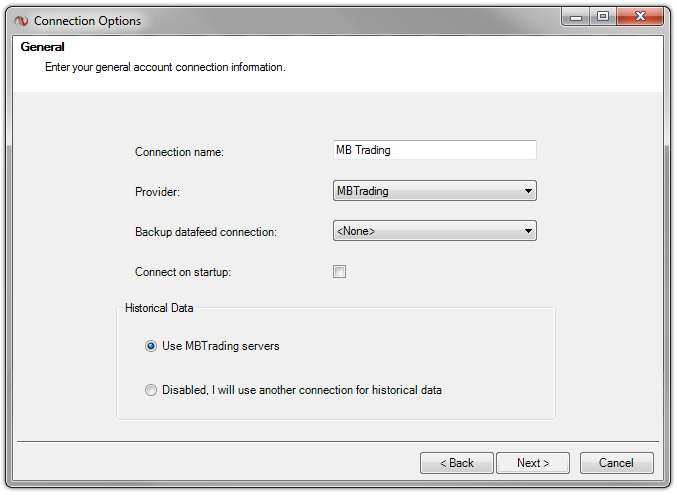Click the app icon in title bar
This screenshot has height=495, width=677.
click(x=21, y=21)
